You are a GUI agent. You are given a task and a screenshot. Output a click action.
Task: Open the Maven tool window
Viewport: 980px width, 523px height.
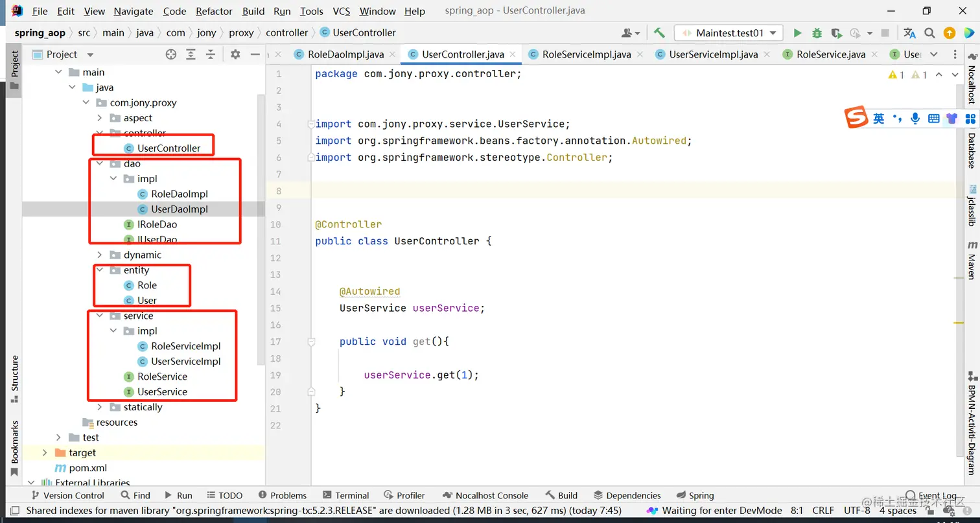tap(971, 261)
